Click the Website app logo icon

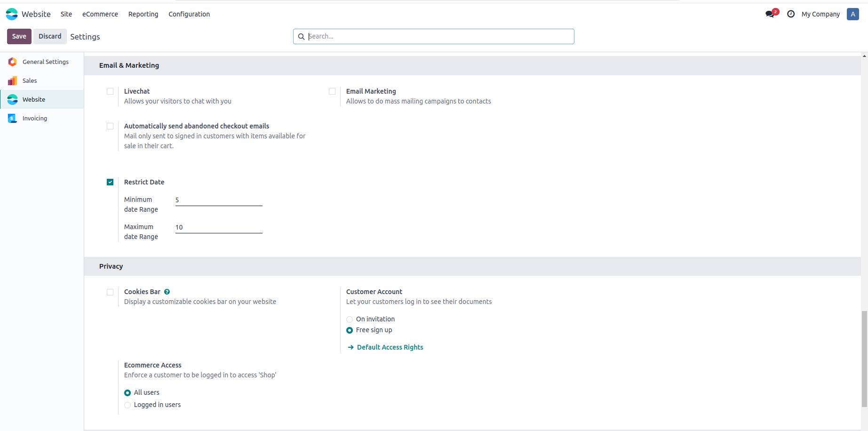[x=12, y=14]
